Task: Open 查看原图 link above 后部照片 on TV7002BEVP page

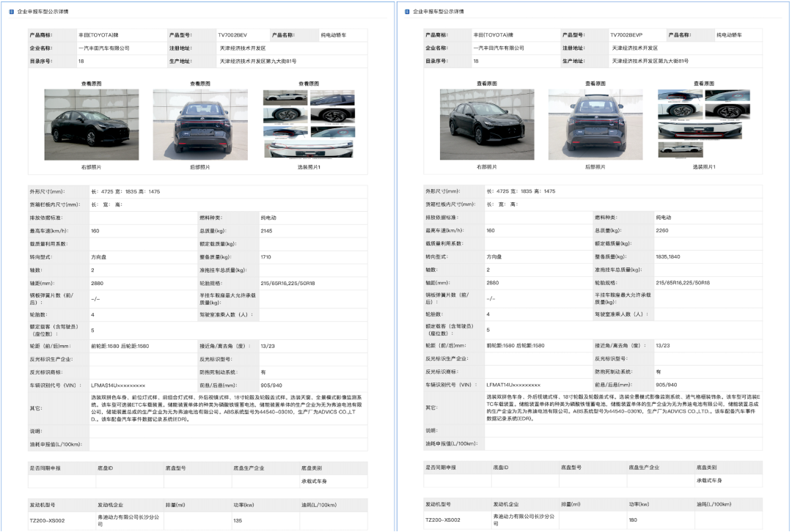Action: point(595,84)
